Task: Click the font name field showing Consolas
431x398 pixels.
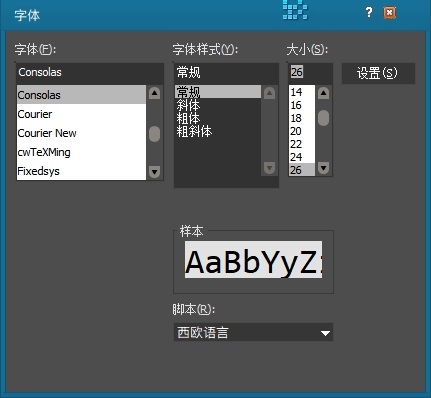Action: 90,72
